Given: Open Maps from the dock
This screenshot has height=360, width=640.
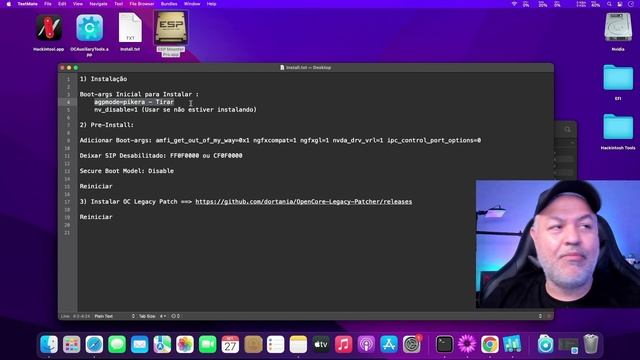Looking at the screenshot, I should [162, 344].
